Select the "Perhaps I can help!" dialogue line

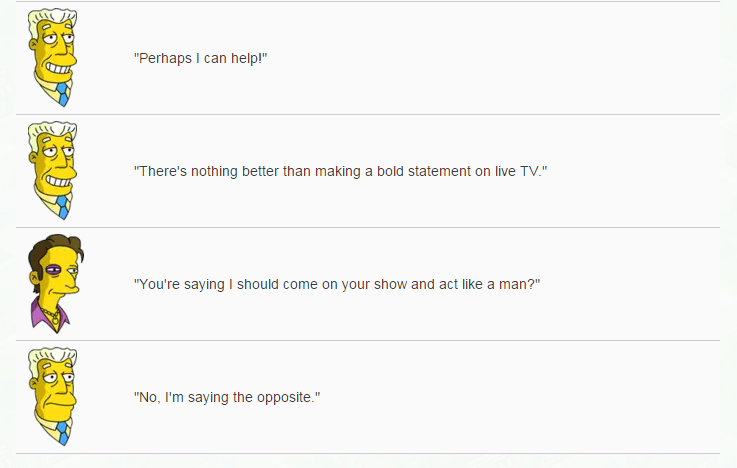(201, 58)
